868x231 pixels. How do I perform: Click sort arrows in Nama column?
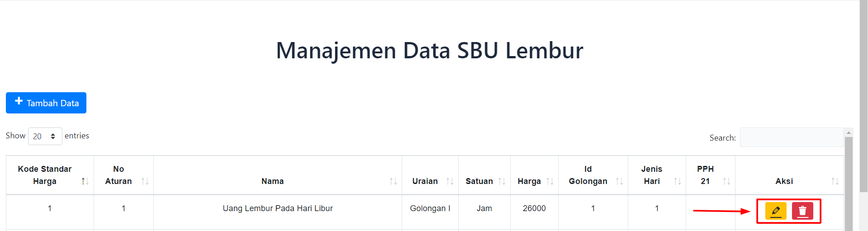pos(393,181)
